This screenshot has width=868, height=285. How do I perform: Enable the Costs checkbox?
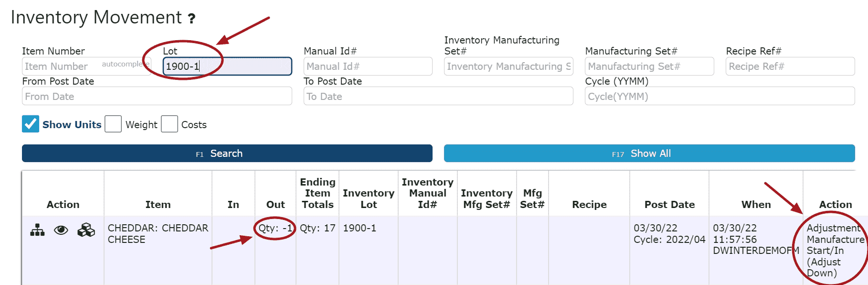click(169, 124)
